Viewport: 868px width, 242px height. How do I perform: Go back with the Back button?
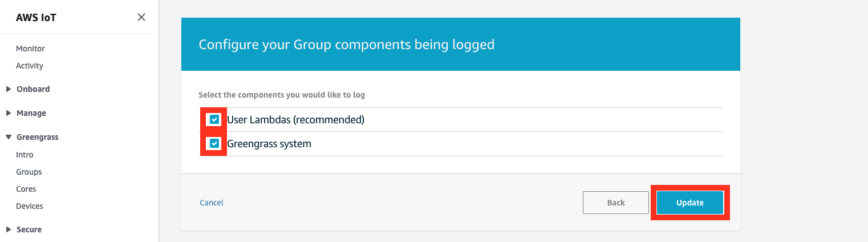click(x=616, y=203)
